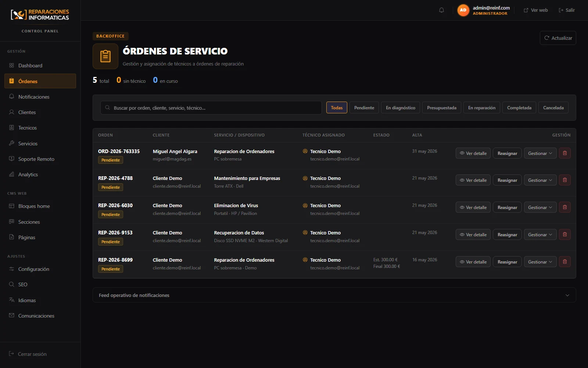588x368 pixels.
Task: Go to Notificaciones in sidebar
Action: coord(40,97)
